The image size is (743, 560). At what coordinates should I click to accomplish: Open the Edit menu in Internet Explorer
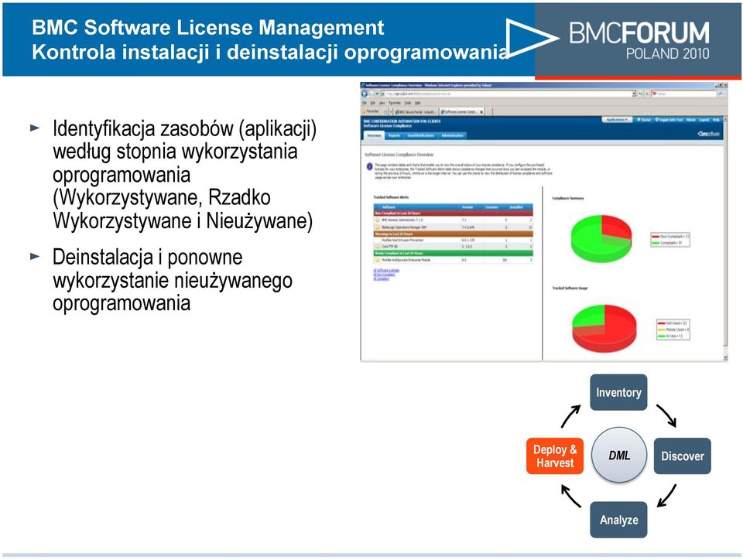click(373, 103)
